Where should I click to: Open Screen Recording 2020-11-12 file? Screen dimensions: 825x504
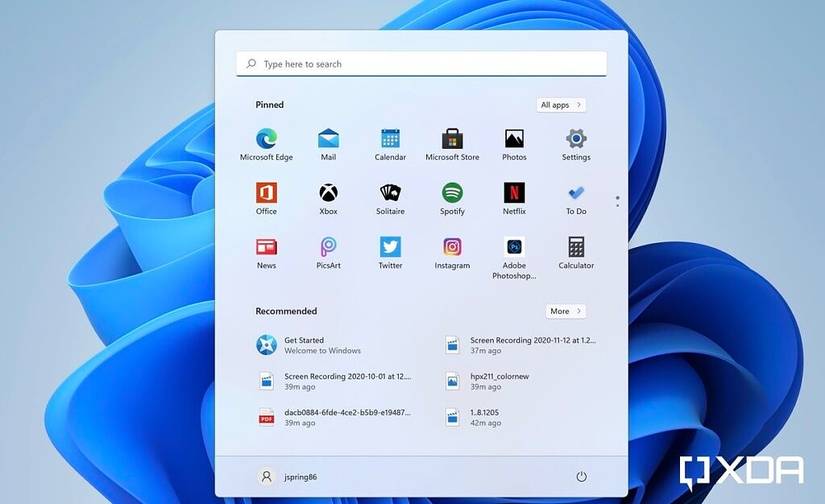pyautogui.click(x=520, y=345)
